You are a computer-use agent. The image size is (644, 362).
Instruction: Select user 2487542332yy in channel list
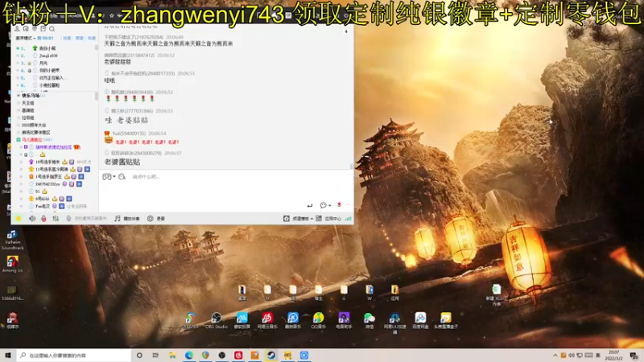47,184
